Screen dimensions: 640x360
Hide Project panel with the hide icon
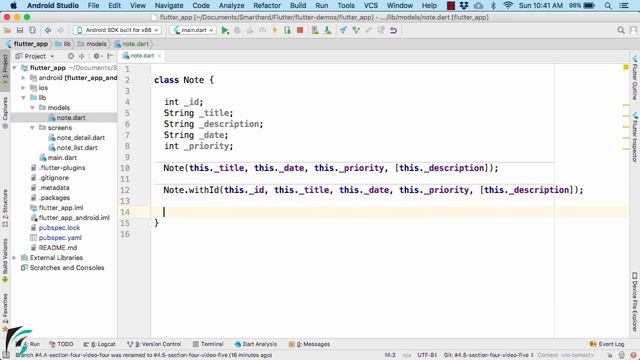(x=110, y=56)
